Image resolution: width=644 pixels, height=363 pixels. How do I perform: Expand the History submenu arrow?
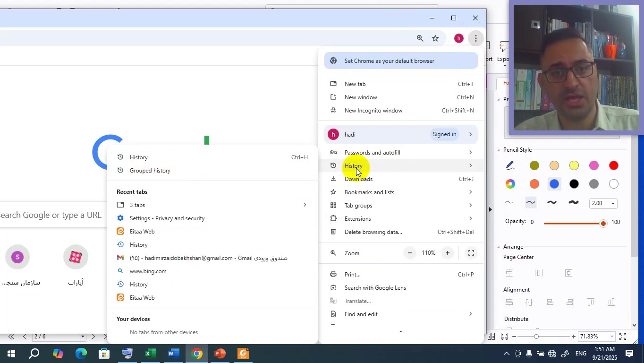click(x=470, y=165)
